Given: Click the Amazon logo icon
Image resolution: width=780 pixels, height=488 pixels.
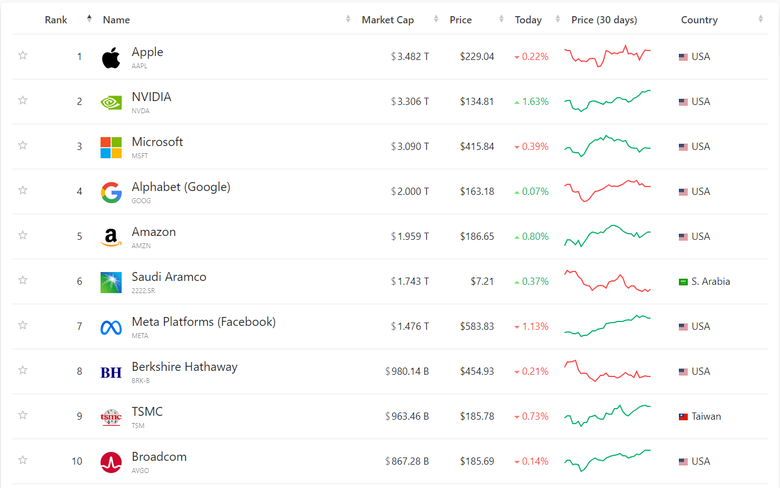Looking at the screenshot, I should pos(111,237).
